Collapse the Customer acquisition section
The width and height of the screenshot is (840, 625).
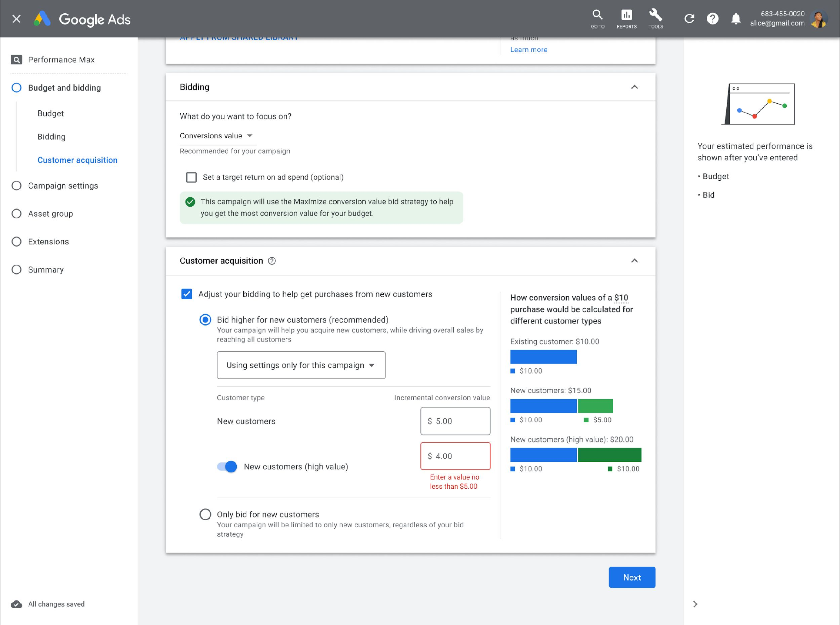(634, 261)
